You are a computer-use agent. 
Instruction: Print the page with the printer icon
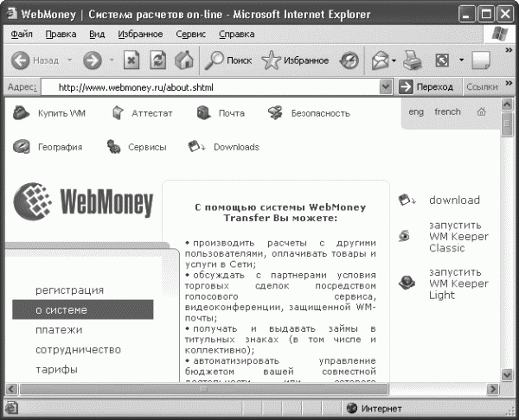pos(412,60)
